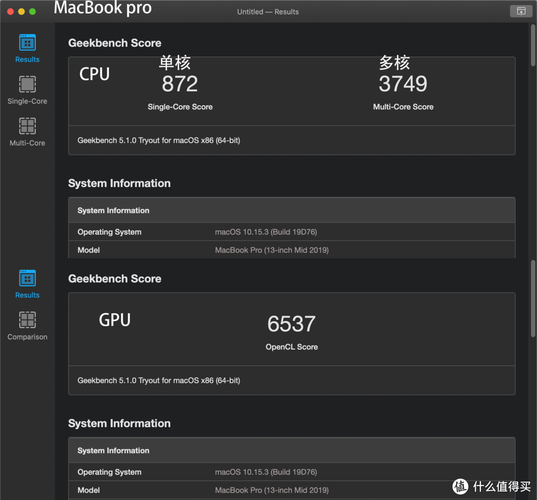Screen dimensions: 537x500
Task: Click the upper Geekbench Score heading
Action: [115, 43]
